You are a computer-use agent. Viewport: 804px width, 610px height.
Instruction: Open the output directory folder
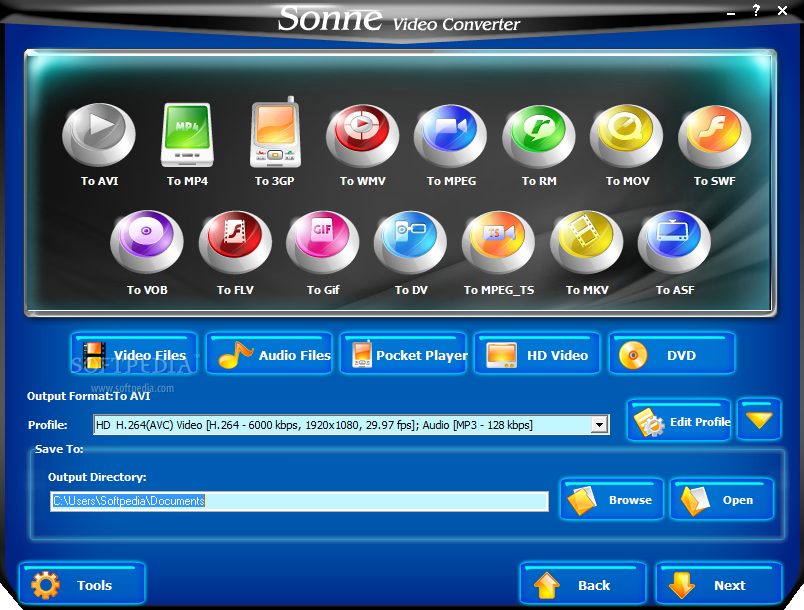click(722, 500)
